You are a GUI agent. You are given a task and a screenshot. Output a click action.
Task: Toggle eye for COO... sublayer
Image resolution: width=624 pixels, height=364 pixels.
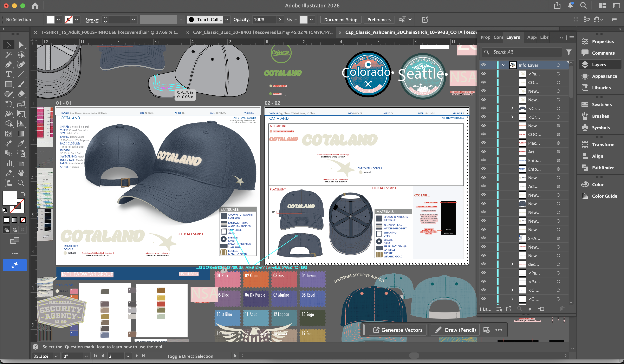483,134
